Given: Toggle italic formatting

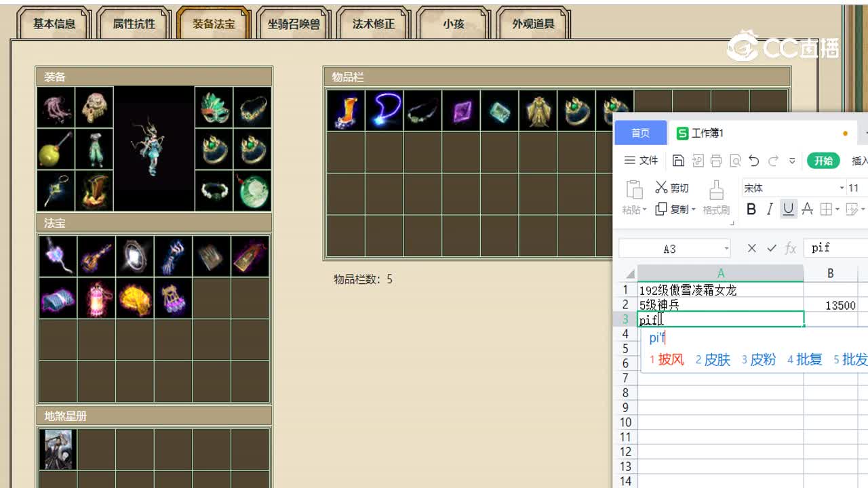Looking at the screenshot, I should coord(770,209).
